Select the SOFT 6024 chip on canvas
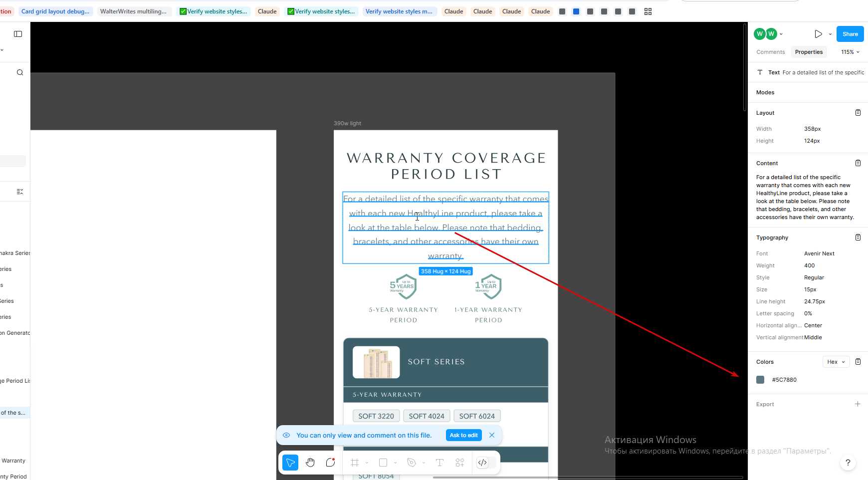 (477, 416)
